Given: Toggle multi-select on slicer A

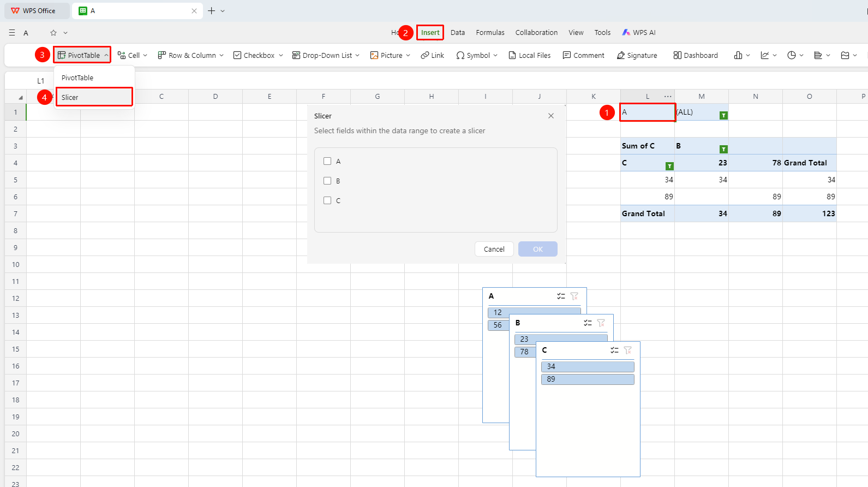Looking at the screenshot, I should pos(561,296).
